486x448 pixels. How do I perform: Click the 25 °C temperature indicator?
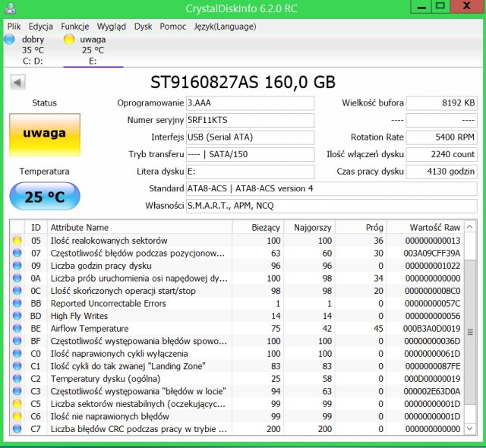click(x=45, y=197)
